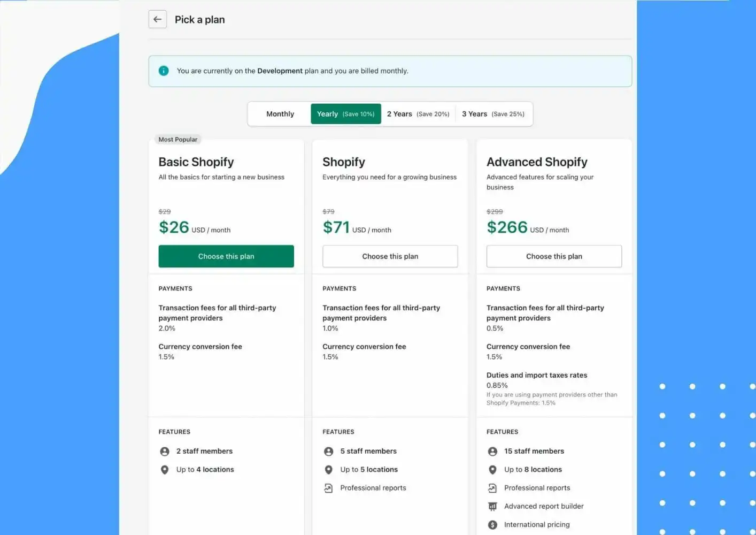
Task: Click the info icon in the Development plan banner
Action: coord(164,71)
